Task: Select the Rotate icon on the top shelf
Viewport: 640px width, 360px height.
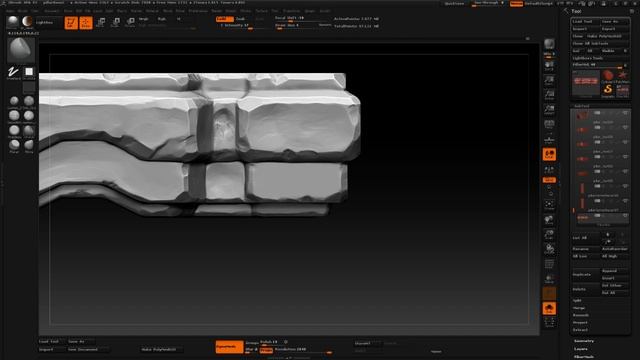Action: (130, 22)
